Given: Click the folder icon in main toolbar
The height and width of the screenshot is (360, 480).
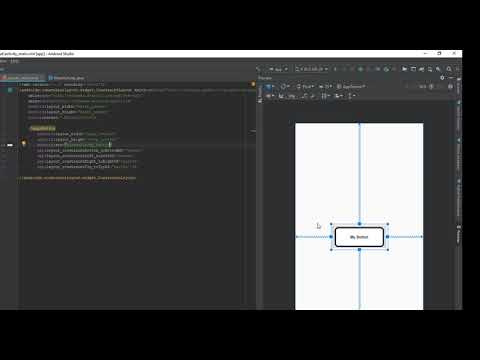Looking at the screenshot, I should 404,69.
